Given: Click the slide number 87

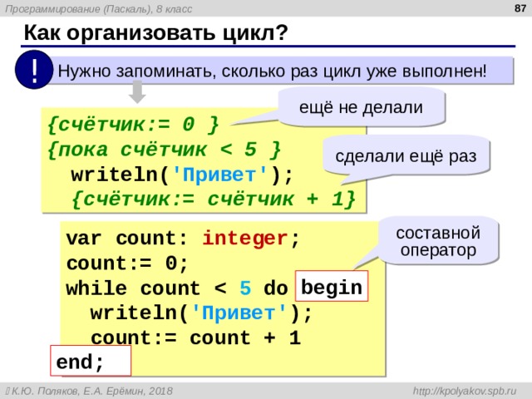Looking at the screenshot, I should (x=520, y=8).
